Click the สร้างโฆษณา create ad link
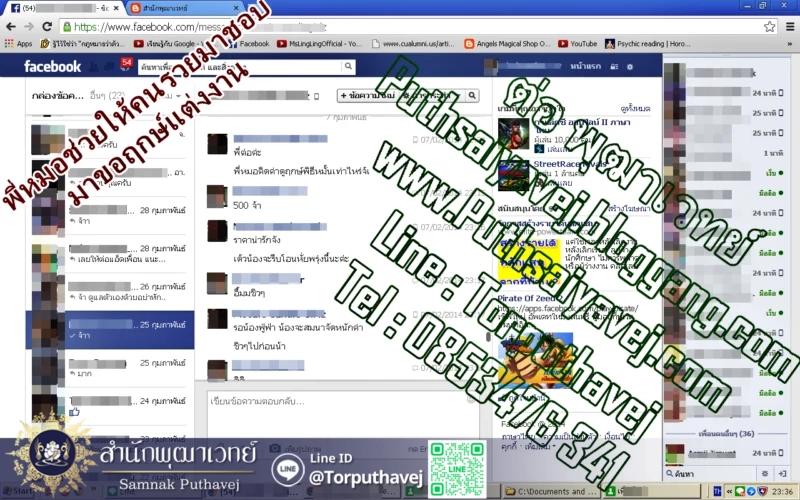This screenshot has height=500, width=800. 629,209
